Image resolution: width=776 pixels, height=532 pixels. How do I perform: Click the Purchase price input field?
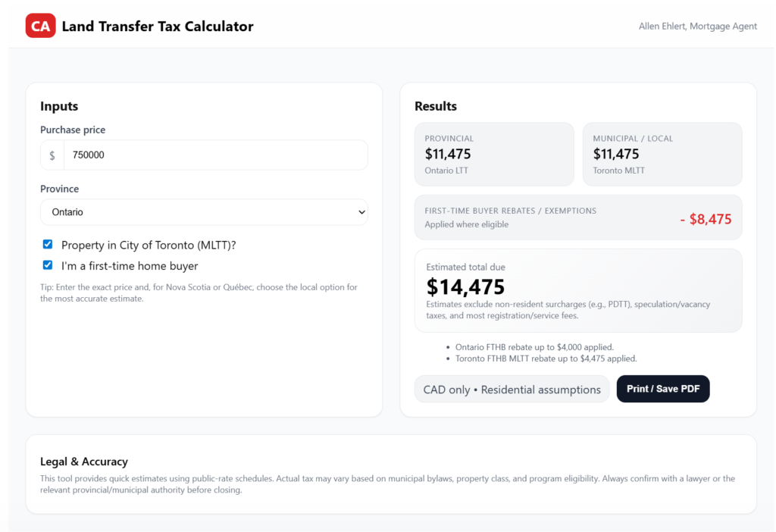pyautogui.click(x=215, y=155)
